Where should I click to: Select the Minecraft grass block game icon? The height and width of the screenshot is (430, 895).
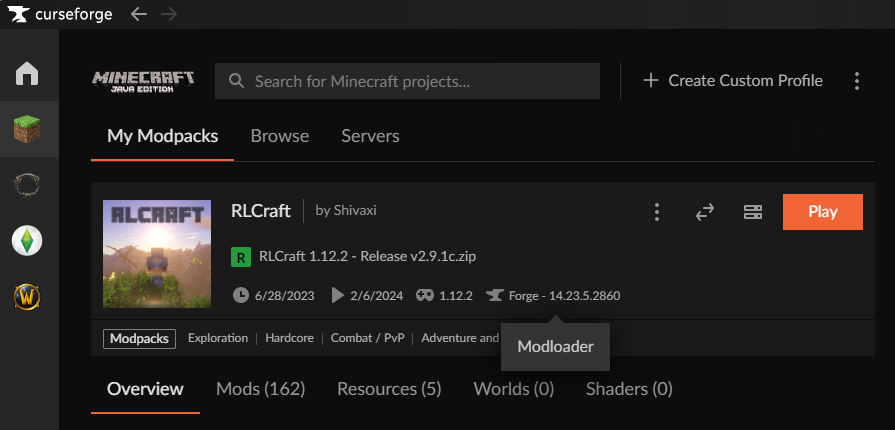pos(27,129)
